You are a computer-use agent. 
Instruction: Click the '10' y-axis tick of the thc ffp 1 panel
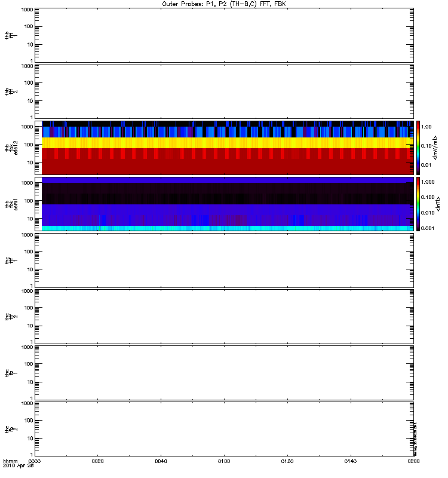[30, 382]
